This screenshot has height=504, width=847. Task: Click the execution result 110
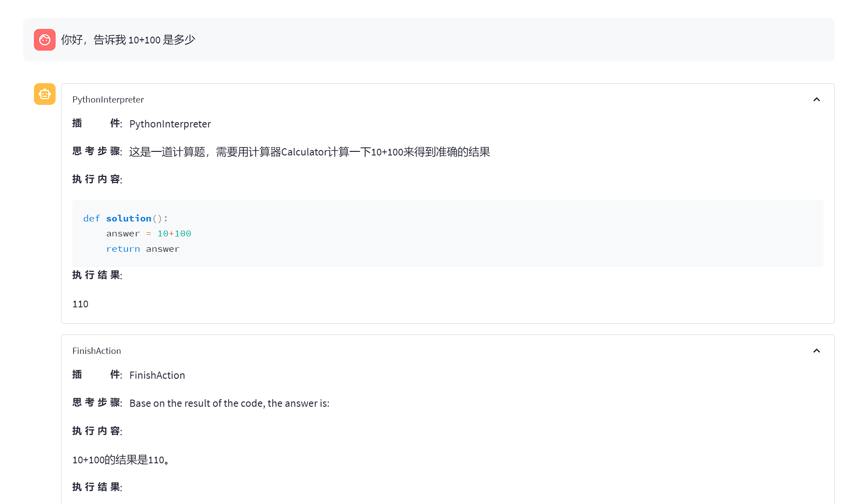coord(80,304)
